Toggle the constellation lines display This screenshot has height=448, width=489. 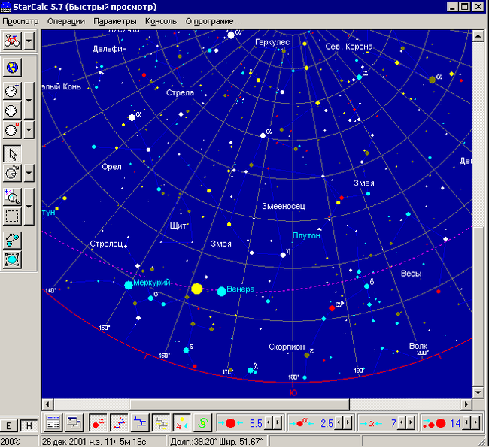click(119, 422)
